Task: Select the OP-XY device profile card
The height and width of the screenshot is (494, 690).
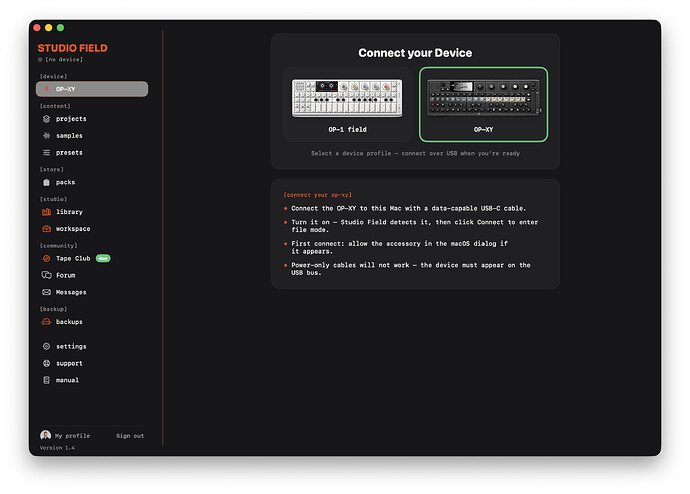Action: (x=483, y=104)
